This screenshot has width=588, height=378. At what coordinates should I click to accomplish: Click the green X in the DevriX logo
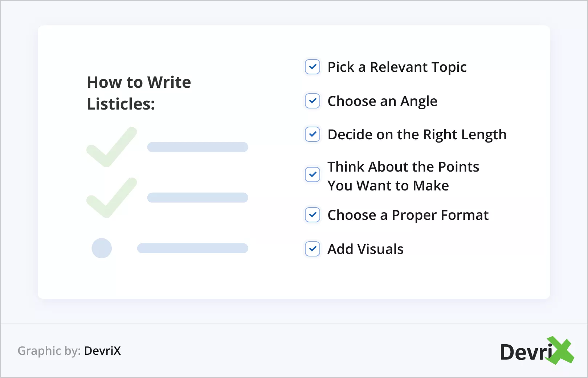click(x=560, y=350)
